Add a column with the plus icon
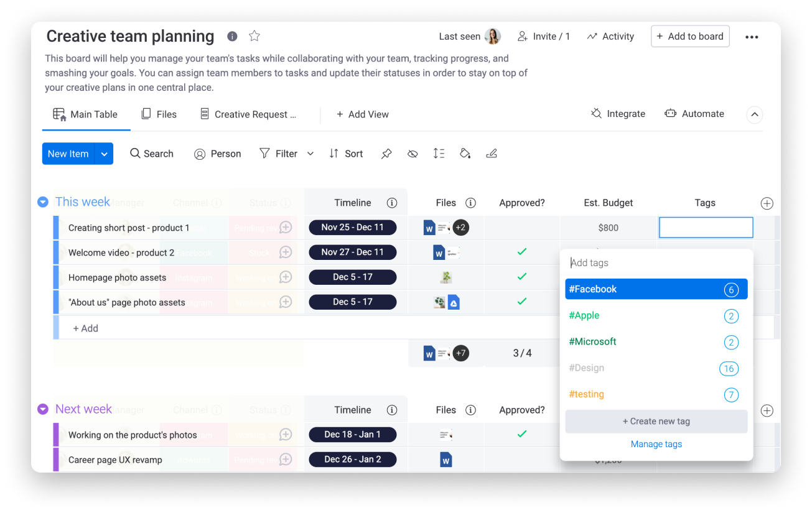Image resolution: width=812 pixels, height=513 pixels. click(767, 203)
